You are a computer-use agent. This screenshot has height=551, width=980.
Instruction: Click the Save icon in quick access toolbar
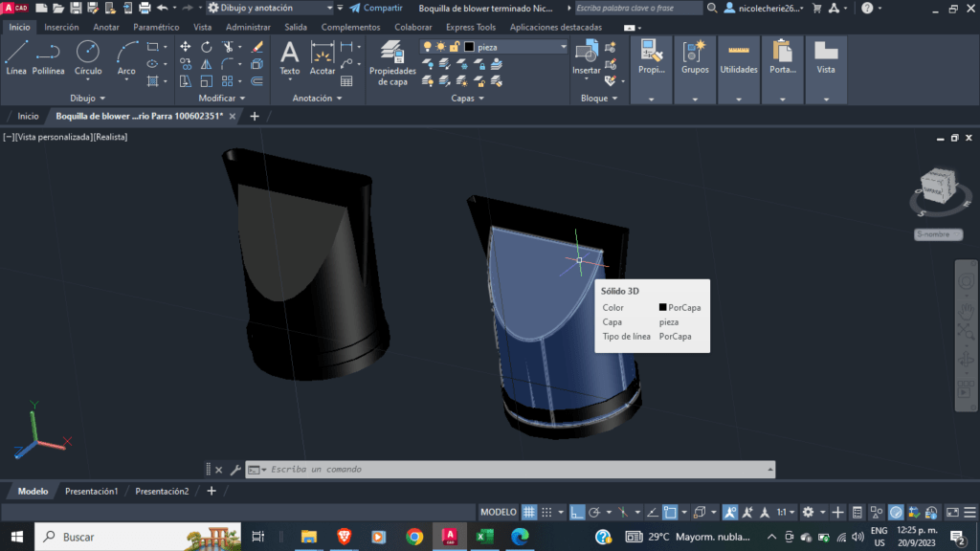(76, 8)
